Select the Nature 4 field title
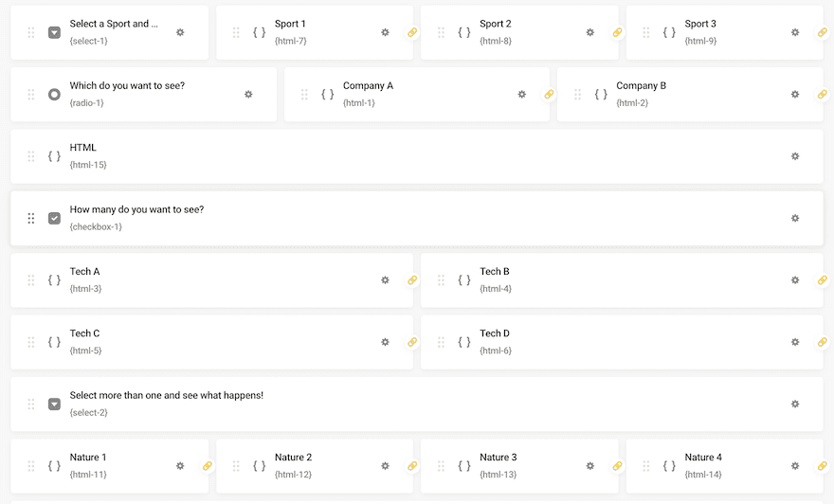Viewport: 834px width, 504px height. tap(703, 458)
